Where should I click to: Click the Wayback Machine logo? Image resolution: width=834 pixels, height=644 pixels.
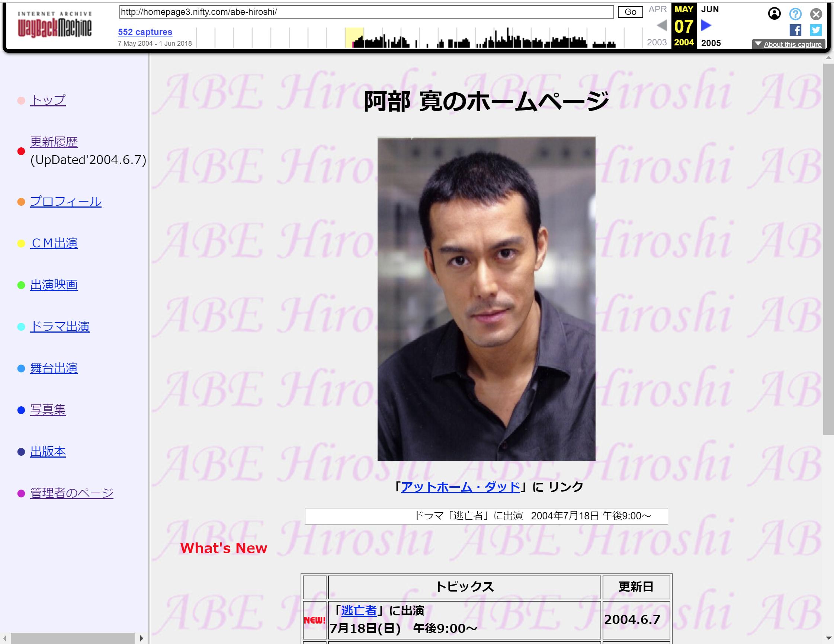coord(55,25)
